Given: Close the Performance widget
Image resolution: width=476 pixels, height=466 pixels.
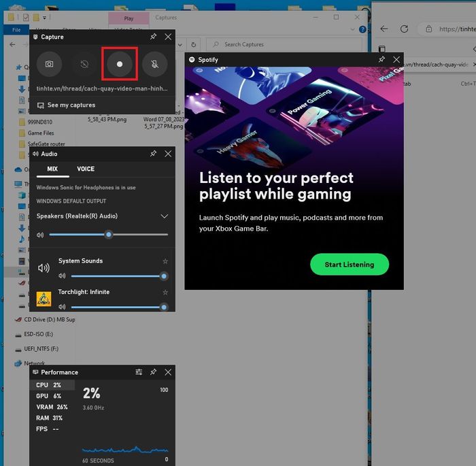Looking at the screenshot, I should pyautogui.click(x=168, y=372).
